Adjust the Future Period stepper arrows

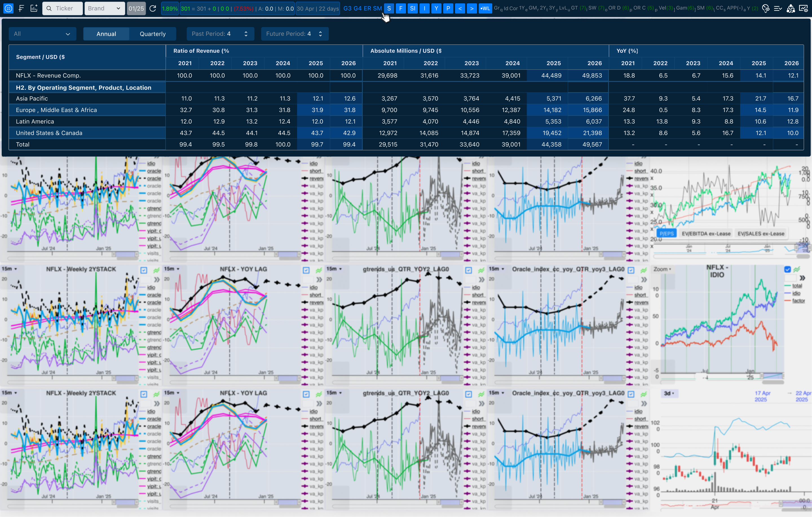[320, 34]
